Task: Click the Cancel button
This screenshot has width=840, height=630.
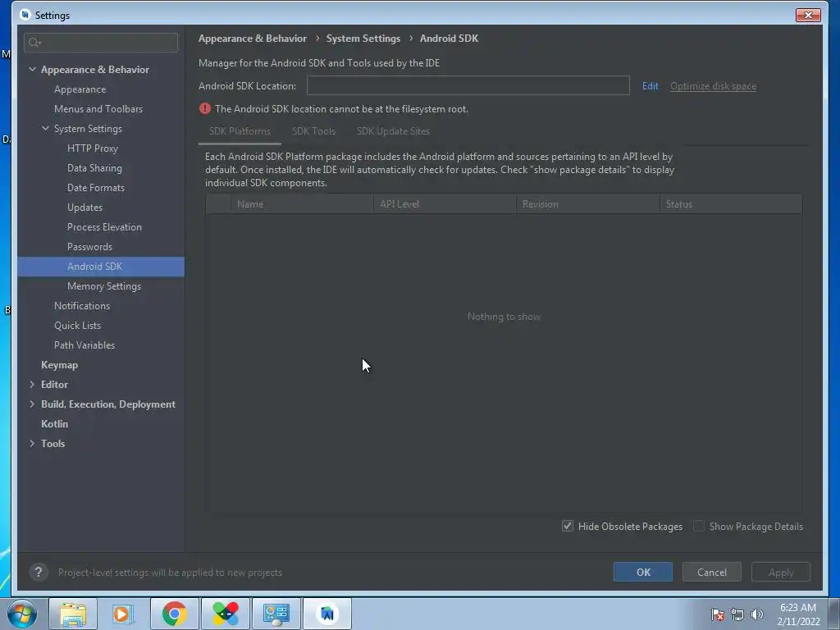Action: [711, 572]
